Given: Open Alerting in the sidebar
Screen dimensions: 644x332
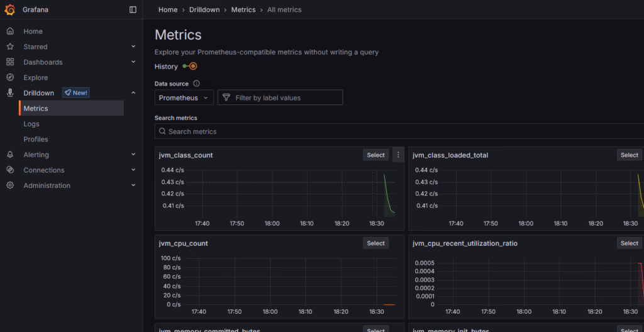Looking at the screenshot, I should [x=36, y=155].
